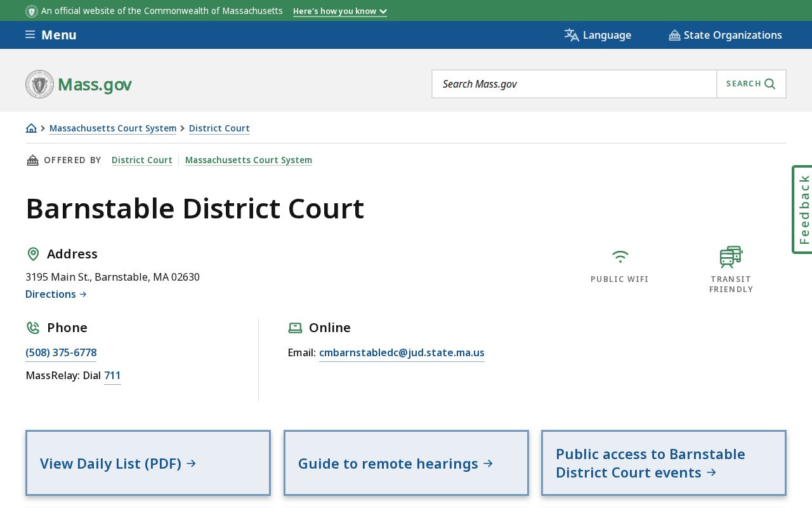Open Public access to Barnstable District Court events
The width and height of the screenshot is (812, 508).
coord(664,463)
